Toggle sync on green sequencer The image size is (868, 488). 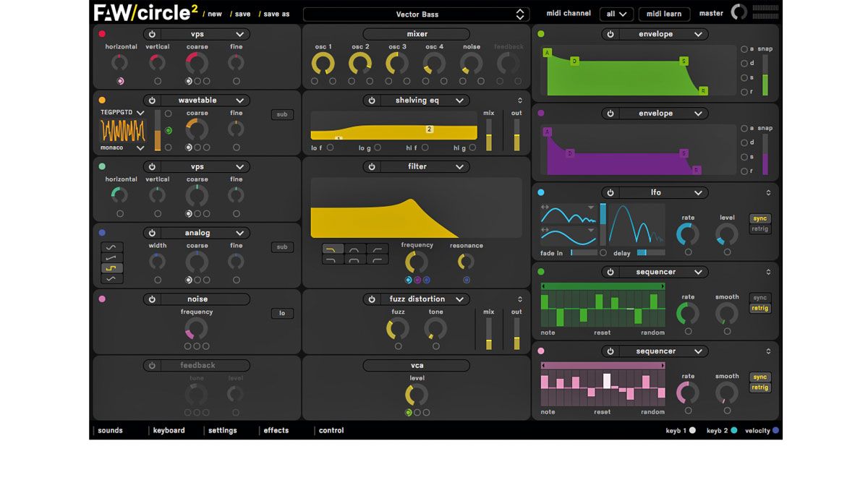pos(759,298)
